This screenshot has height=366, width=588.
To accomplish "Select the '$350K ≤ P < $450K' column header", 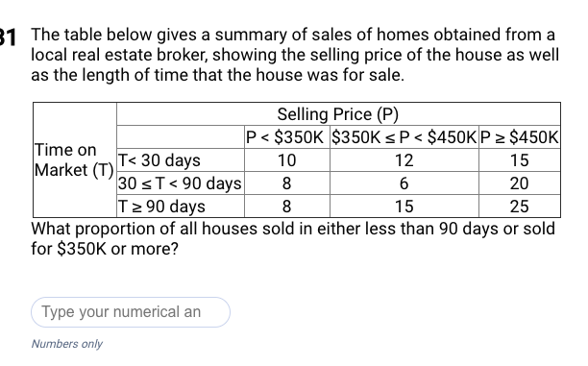I will click(404, 137).
